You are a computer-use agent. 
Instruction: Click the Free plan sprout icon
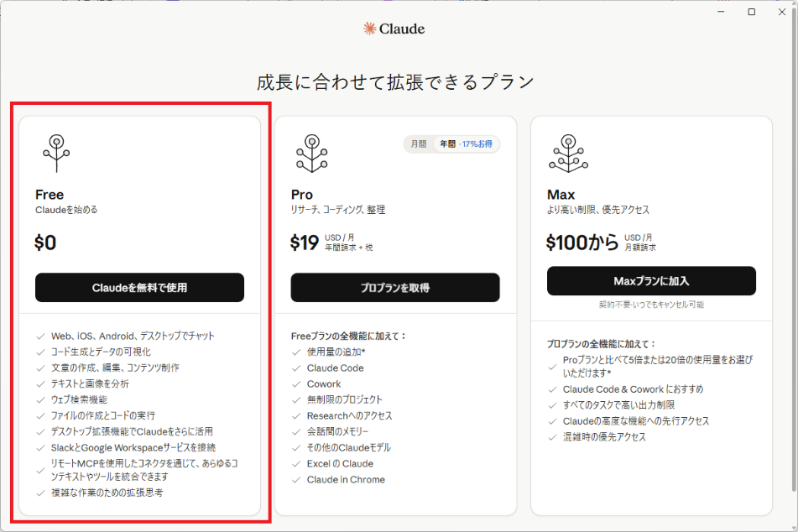tap(56, 154)
